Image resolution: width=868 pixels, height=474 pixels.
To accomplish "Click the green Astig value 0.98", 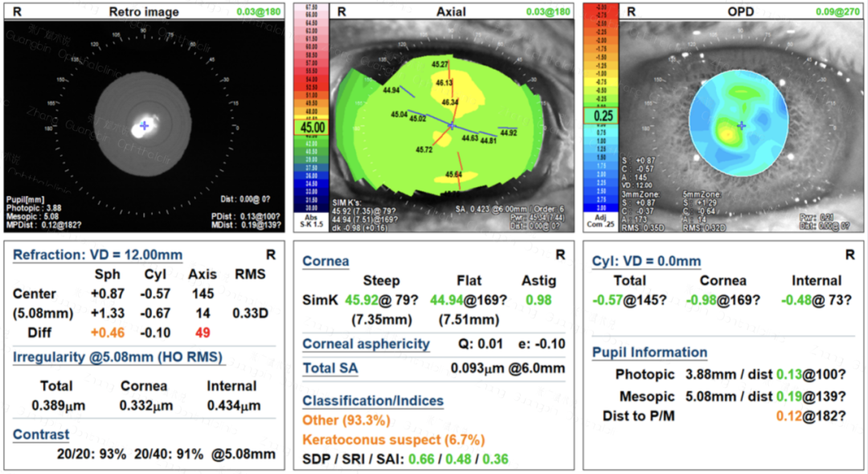I will click(538, 300).
